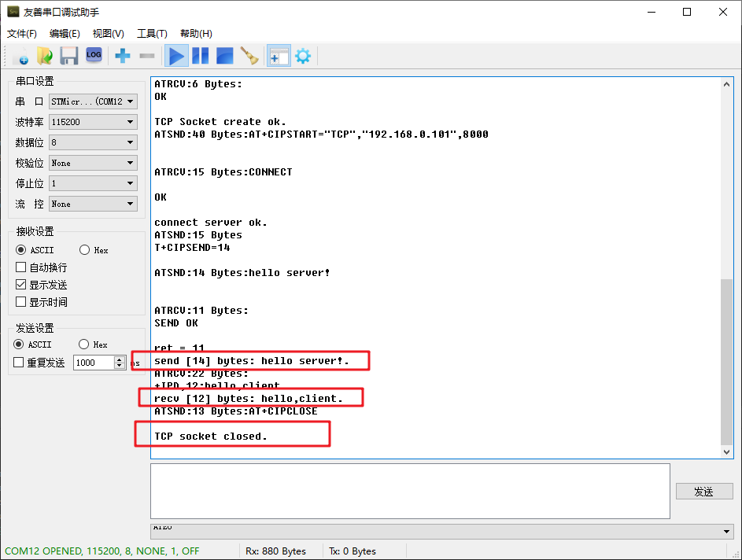Start serial port with play icon
742x560 pixels.
coord(176,56)
